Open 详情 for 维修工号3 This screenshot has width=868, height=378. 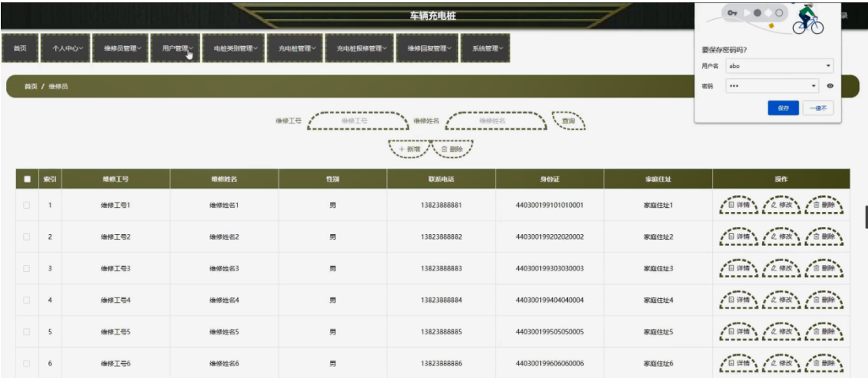pyautogui.click(x=739, y=268)
